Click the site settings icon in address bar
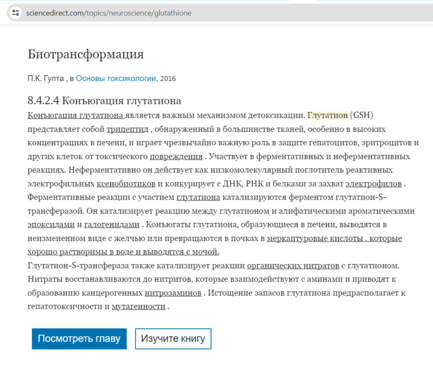The height and width of the screenshot is (367, 433). [x=15, y=13]
